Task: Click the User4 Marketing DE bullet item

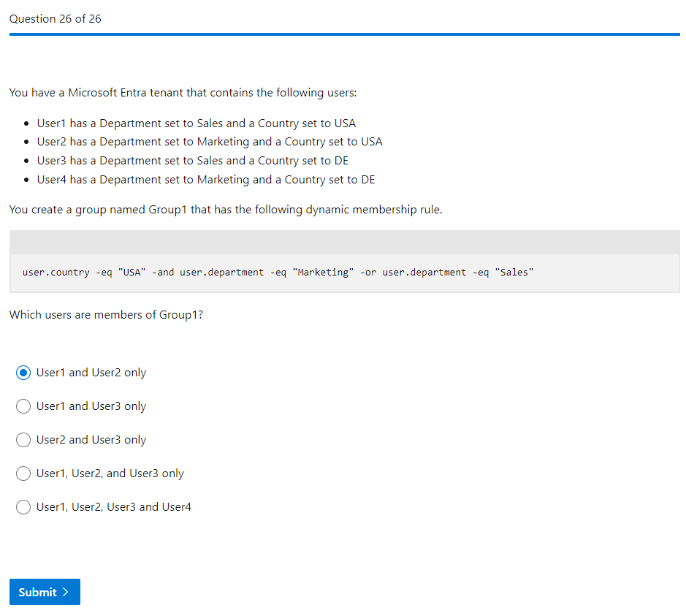Action: [x=206, y=180]
